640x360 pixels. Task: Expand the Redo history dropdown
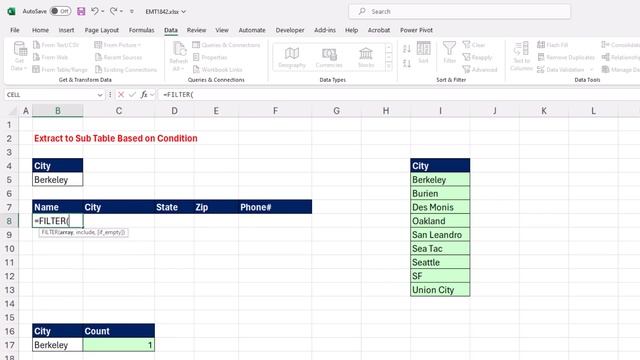coord(121,11)
